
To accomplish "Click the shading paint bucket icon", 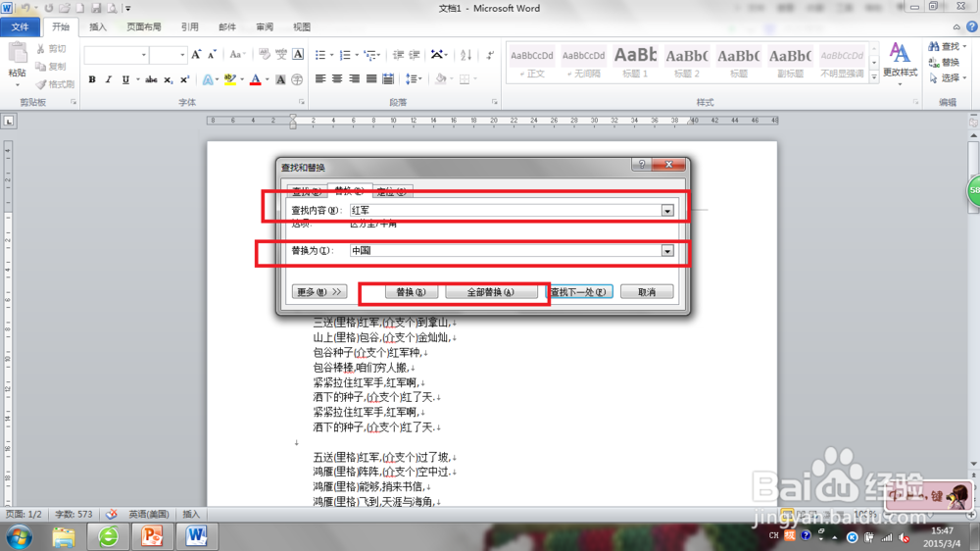I will coord(441,79).
